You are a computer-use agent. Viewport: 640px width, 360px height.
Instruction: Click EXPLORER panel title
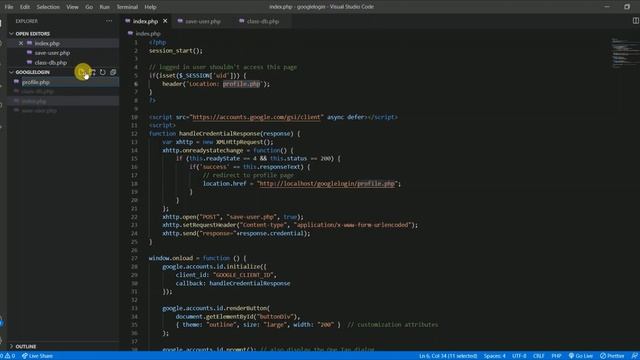pos(27,21)
